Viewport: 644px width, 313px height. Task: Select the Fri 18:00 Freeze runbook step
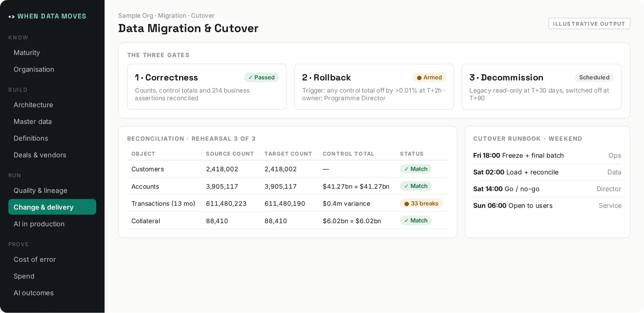[547, 155]
